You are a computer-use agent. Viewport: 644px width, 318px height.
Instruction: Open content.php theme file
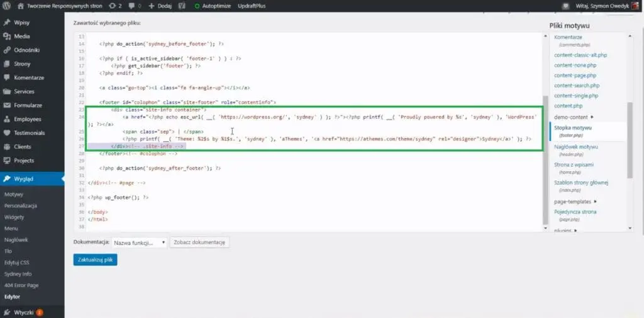[x=568, y=106]
